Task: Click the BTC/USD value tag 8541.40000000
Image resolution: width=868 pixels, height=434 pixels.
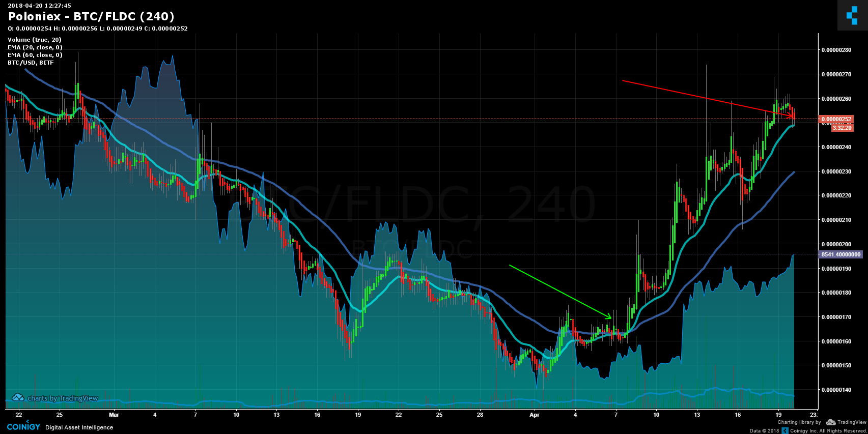Action: pyautogui.click(x=841, y=254)
